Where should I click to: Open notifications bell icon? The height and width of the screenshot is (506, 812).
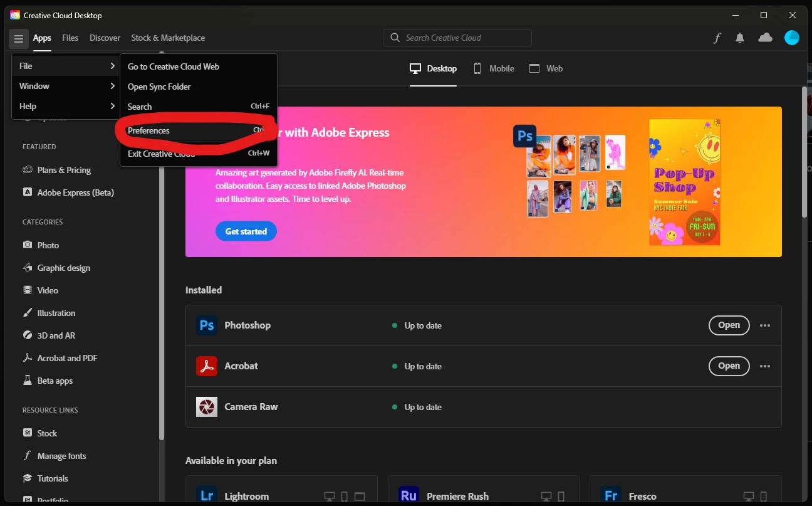coord(740,38)
